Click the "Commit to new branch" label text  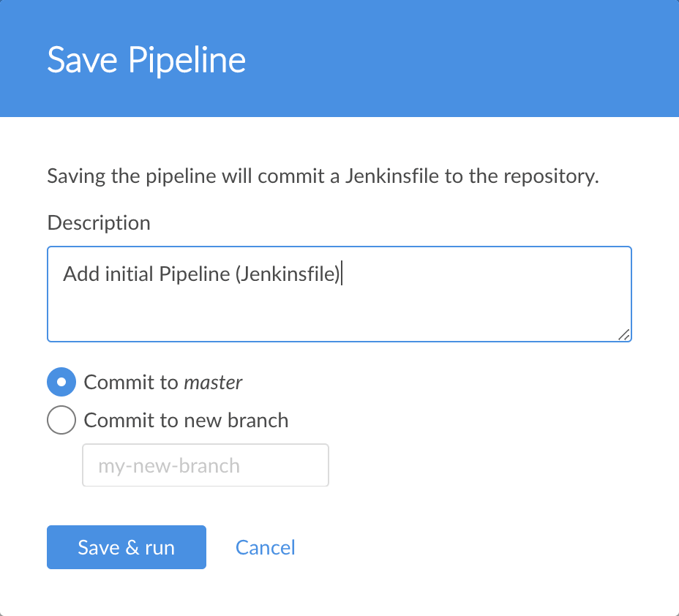coord(187,420)
